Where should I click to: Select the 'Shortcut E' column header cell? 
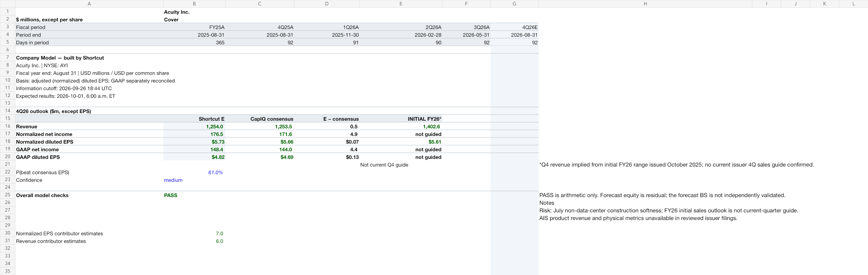pos(194,119)
